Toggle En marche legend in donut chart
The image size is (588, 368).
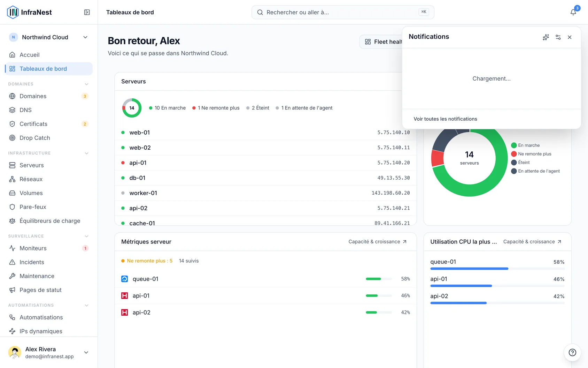pos(525,145)
